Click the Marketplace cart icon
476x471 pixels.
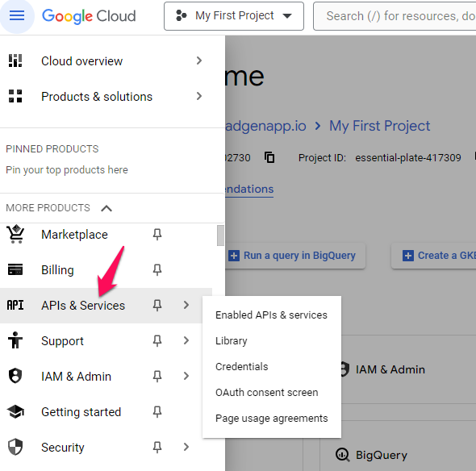coord(15,234)
